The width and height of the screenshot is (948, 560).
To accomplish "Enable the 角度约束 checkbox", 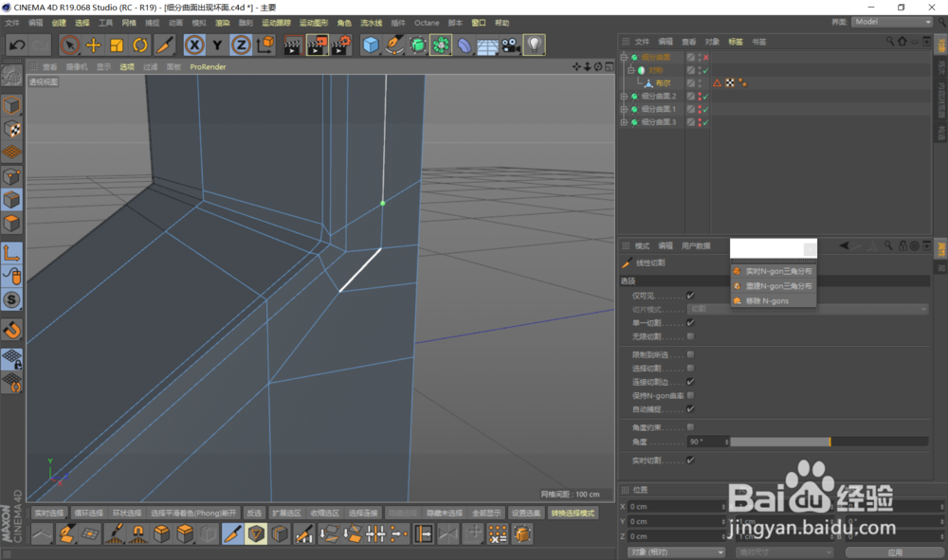I will click(x=690, y=427).
